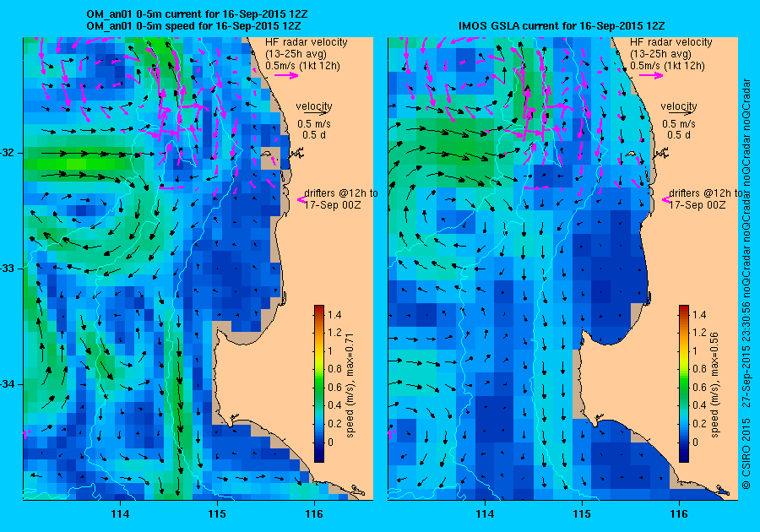This screenshot has width=760, height=532.
Task: Click the left map's speed color bar
Action: [319, 383]
